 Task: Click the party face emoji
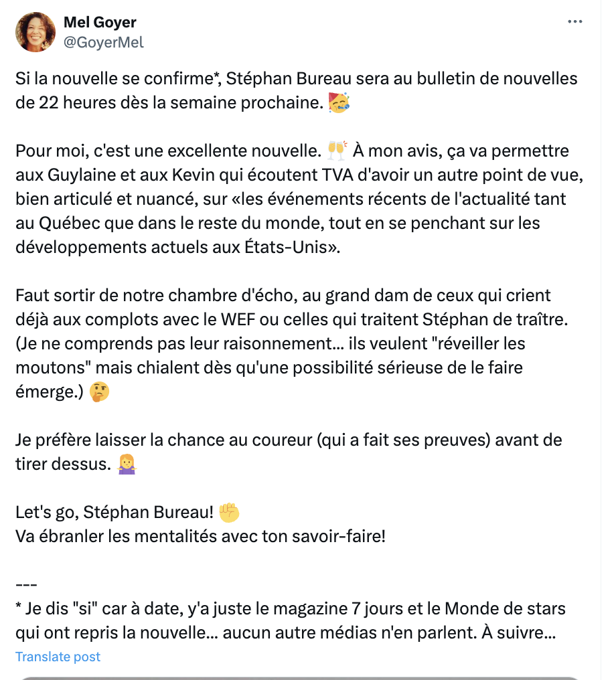pyautogui.click(x=339, y=103)
